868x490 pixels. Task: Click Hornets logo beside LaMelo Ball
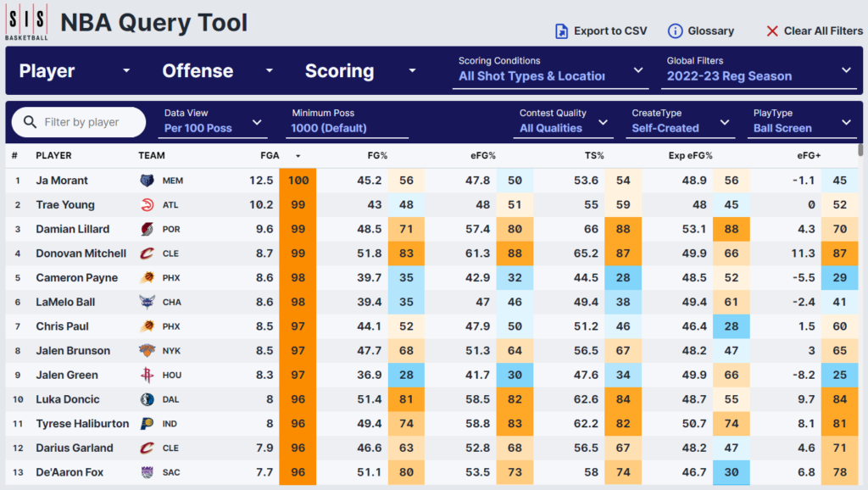coord(147,303)
